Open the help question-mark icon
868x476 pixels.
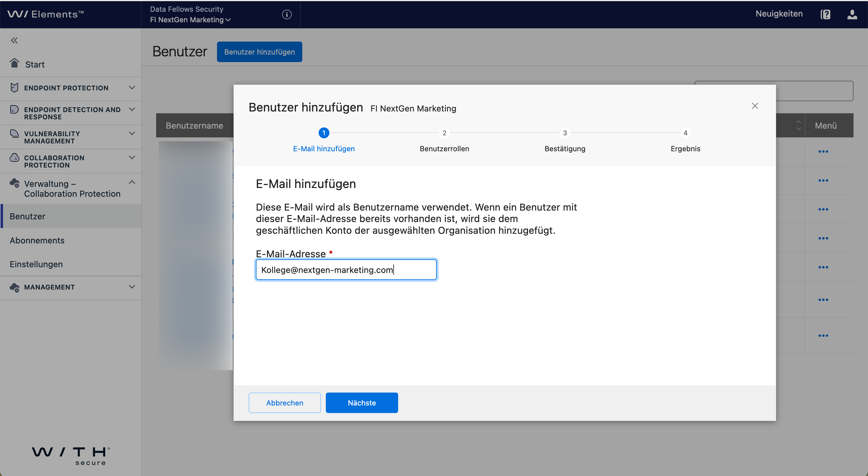pos(825,14)
